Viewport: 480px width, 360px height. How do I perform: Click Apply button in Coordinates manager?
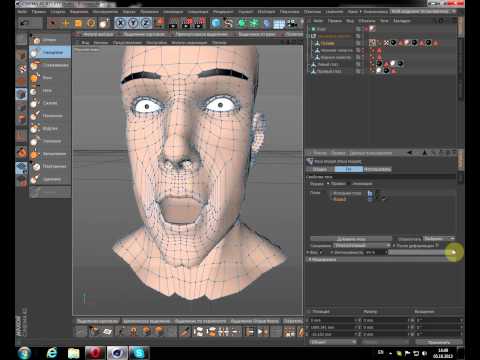439,342
